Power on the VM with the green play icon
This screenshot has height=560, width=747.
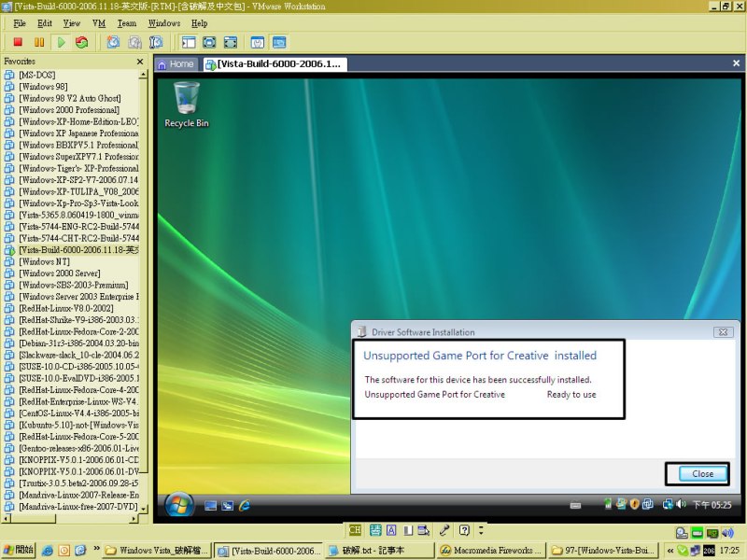(x=61, y=42)
